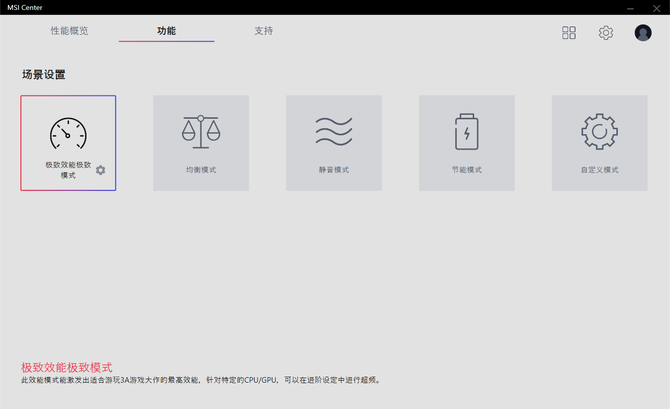Click the MSI Center title text
Screen dimensions: 670x409
click(x=25, y=7)
